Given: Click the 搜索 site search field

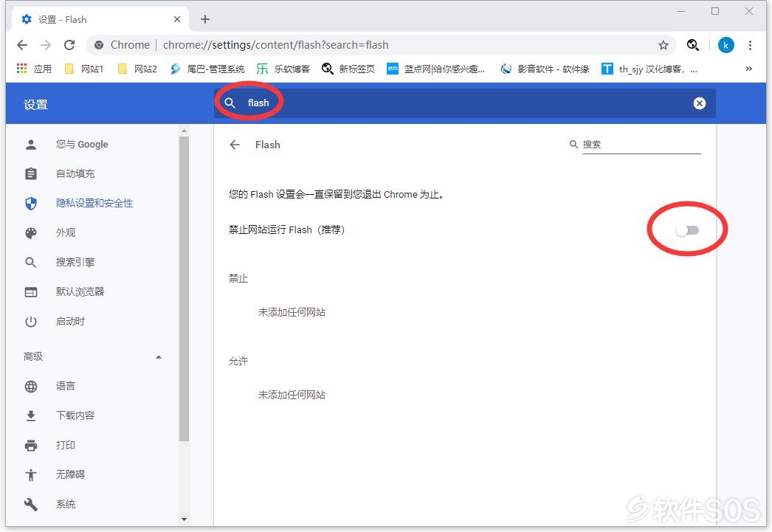Looking at the screenshot, I should click(x=641, y=145).
